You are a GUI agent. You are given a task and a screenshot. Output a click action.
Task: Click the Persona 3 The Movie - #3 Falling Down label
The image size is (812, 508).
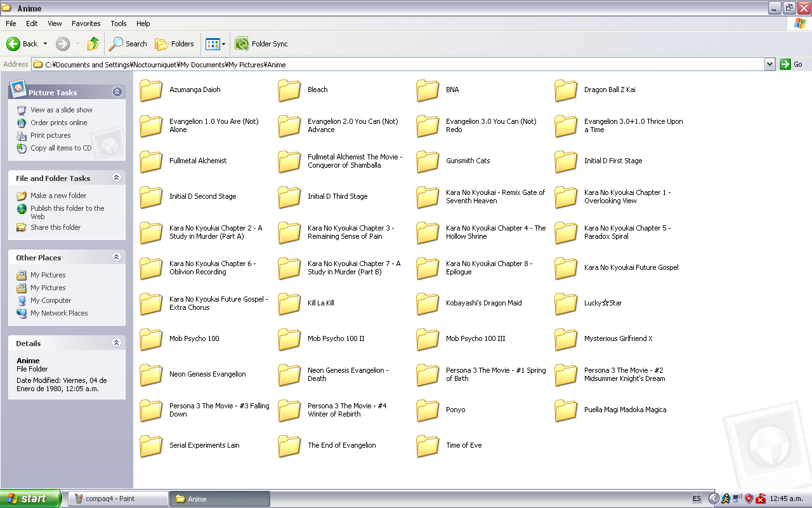point(219,410)
